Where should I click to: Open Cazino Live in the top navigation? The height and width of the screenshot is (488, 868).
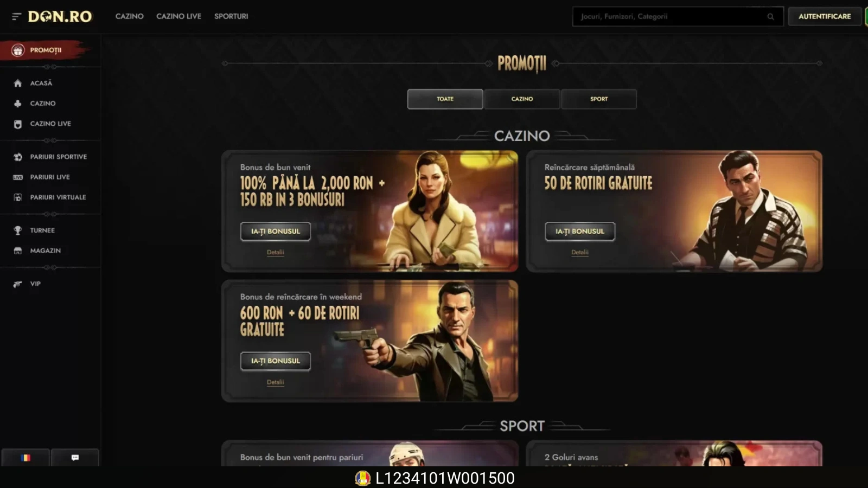click(178, 16)
